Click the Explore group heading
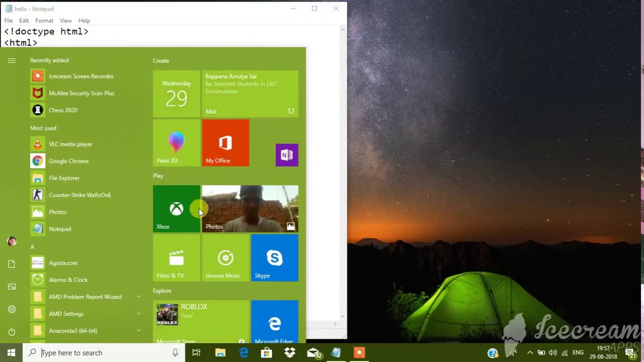Viewport: 644px width, 362px height. click(162, 291)
